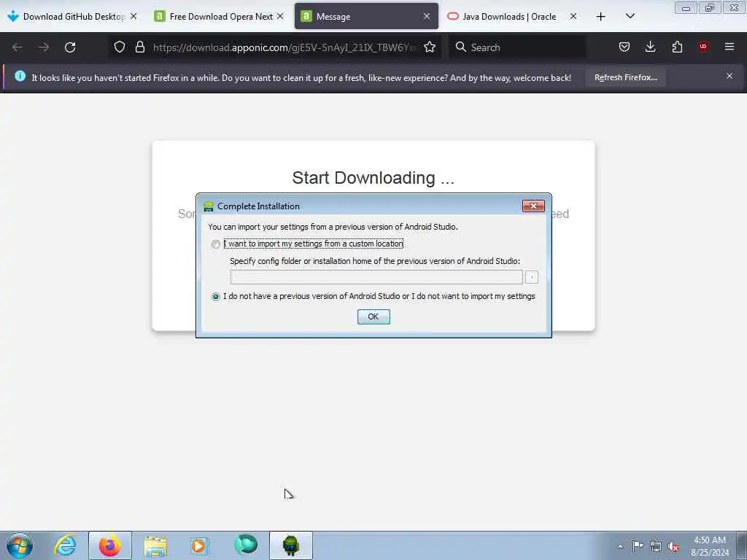
Task: Reload the current page
Action: pos(70,47)
